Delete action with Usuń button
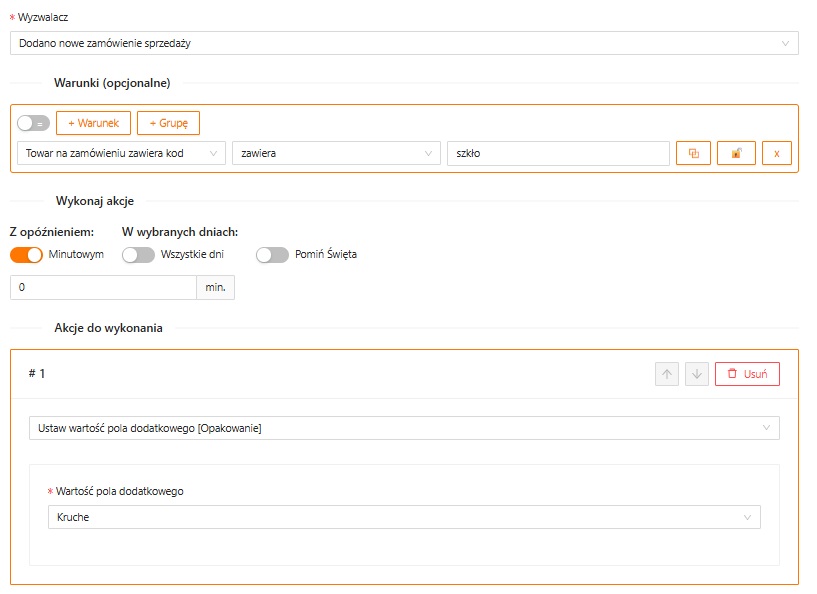 point(746,374)
